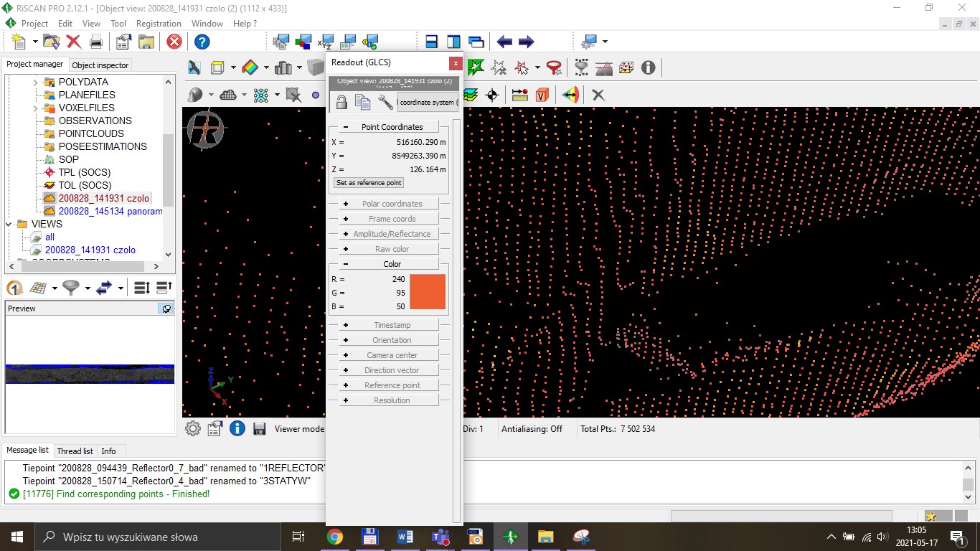
Task: Click the red funnel selection filter icon
Action: [x=554, y=67]
